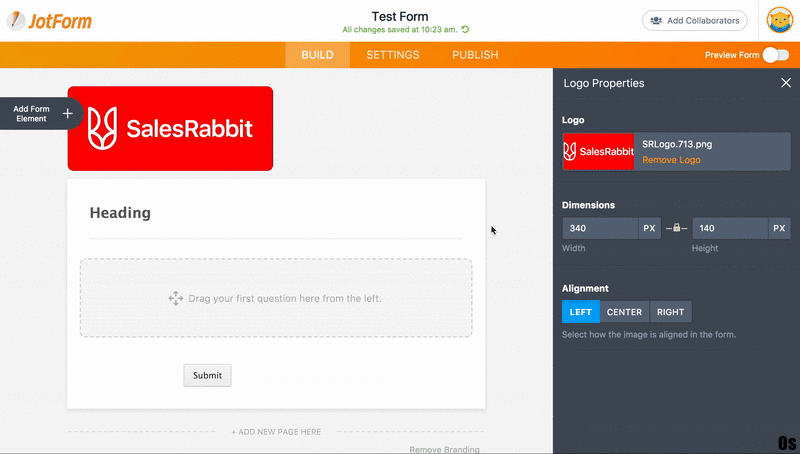
Task: Close the Logo Properties panel
Action: pyautogui.click(x=786, y=83)
